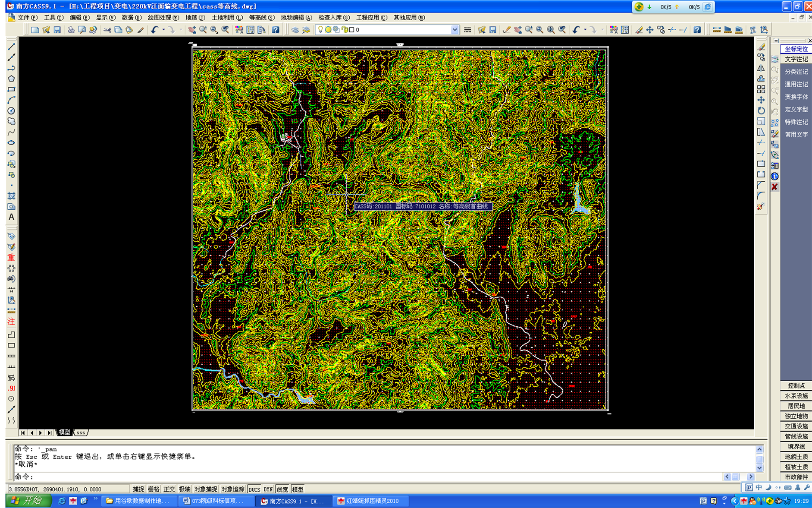The height and width of the screenshot is (508, 812).
Task: Click the Cut scissors icon
Action: coord(107,30)
